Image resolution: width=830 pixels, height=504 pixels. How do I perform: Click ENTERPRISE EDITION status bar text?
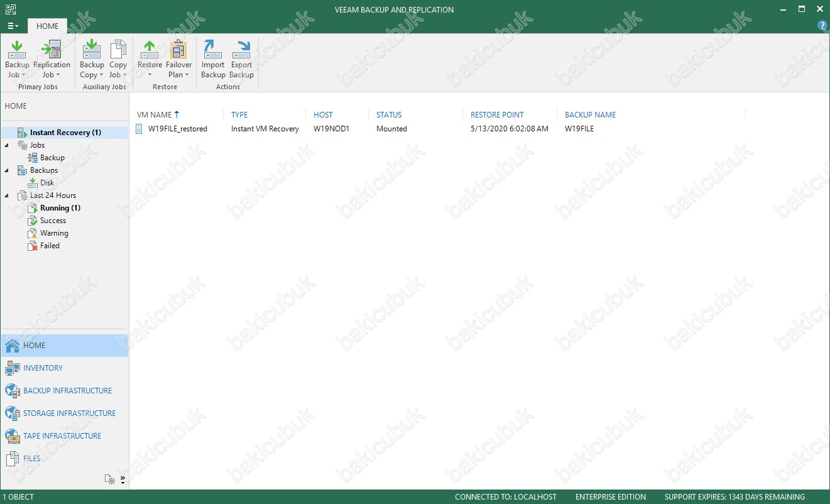pyautogui.click(x=611, y=497)
